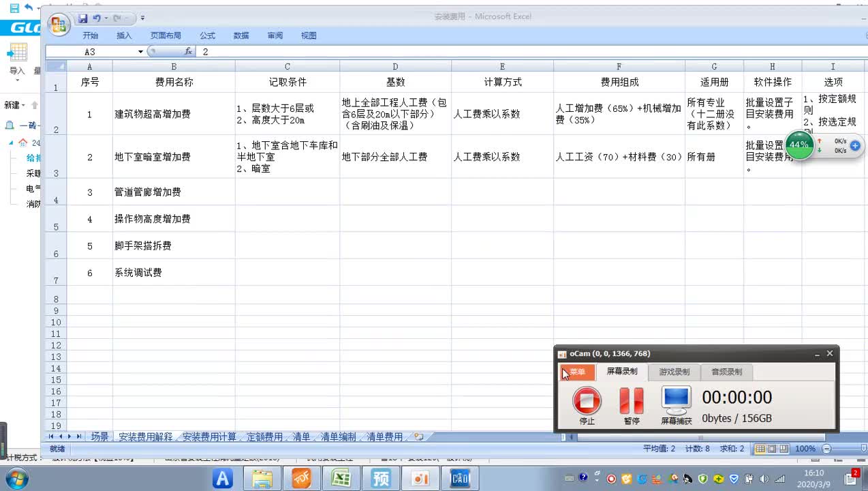The width and height of the screenshot is (868, 491).
Task: Open the 公式 ribbon tab
Action: pyautogui.click(x=207, y=35)
